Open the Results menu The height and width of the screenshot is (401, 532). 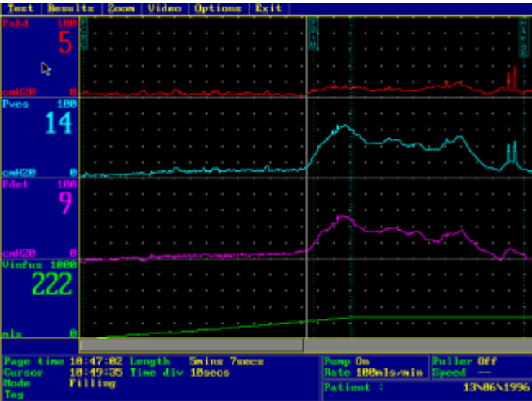70,8
